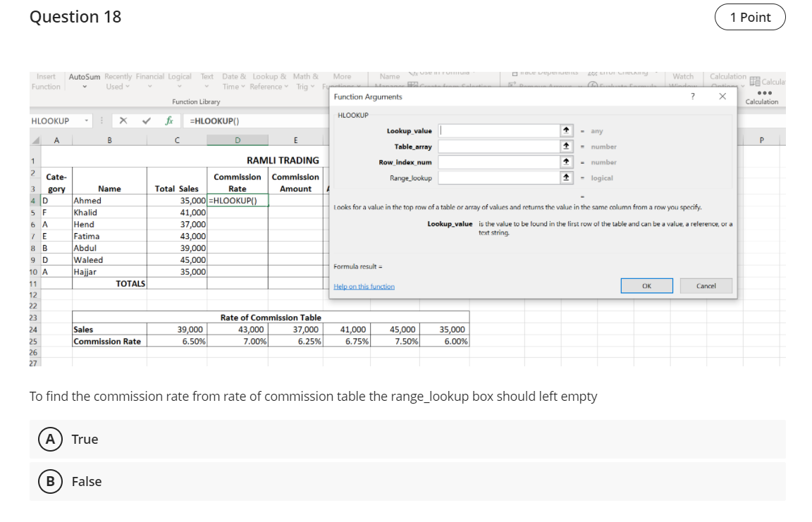
Task: Open the Help on this function link
Action: click(364, 287)
